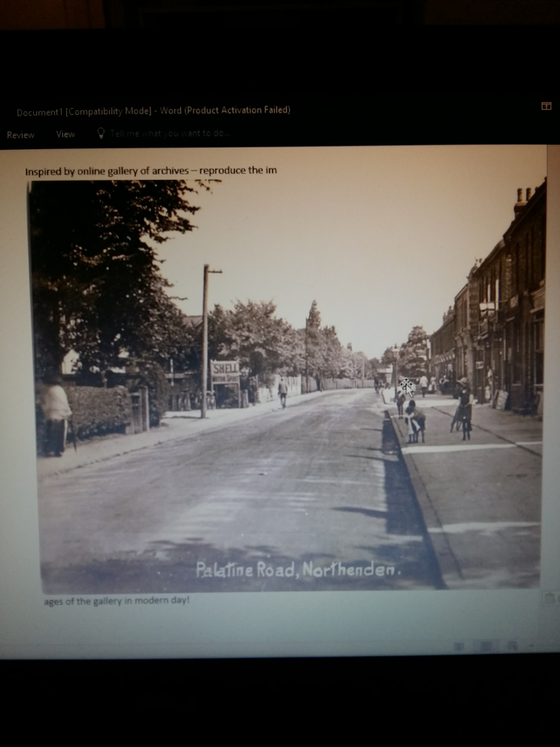
Task: Switch to Read Mode view in status bar
Action: (459, 646)
